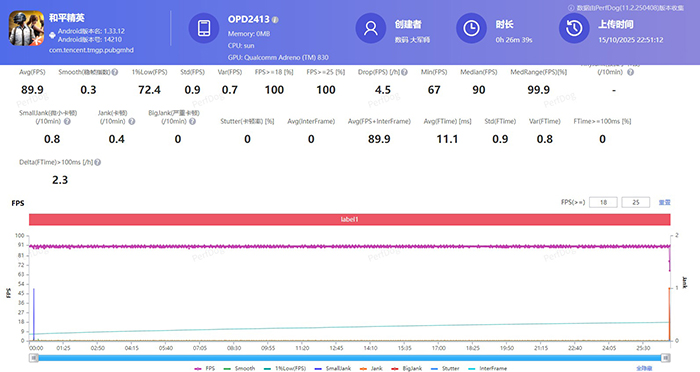Toggle InterFrame series in chart legend

point(488,368)
